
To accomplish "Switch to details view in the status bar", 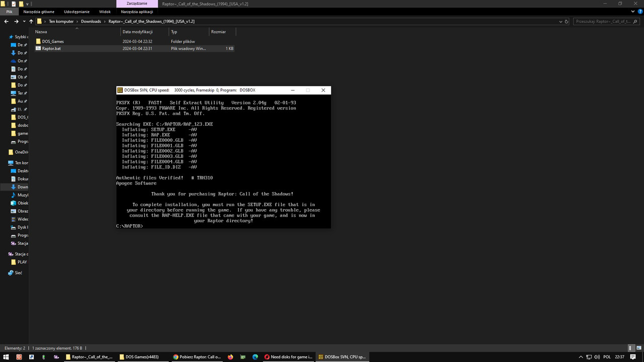I will (x=630, y=348).
